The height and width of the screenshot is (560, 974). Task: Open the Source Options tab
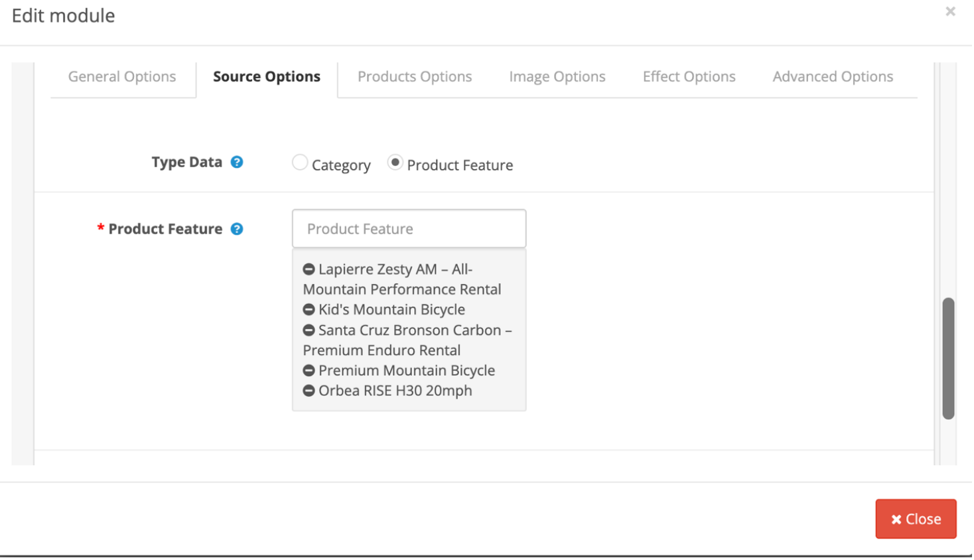pyautogui.click(x=267, y=77)
